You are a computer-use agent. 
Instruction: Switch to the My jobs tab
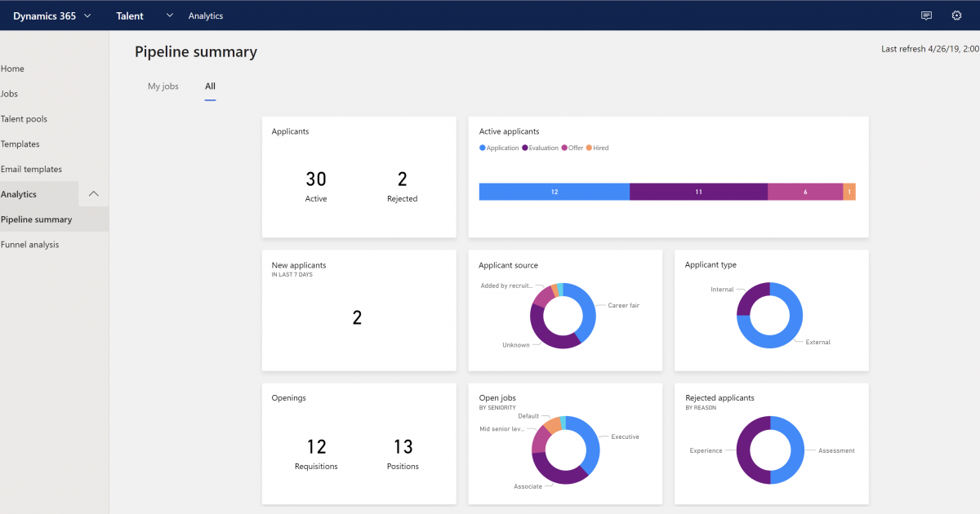163,86
